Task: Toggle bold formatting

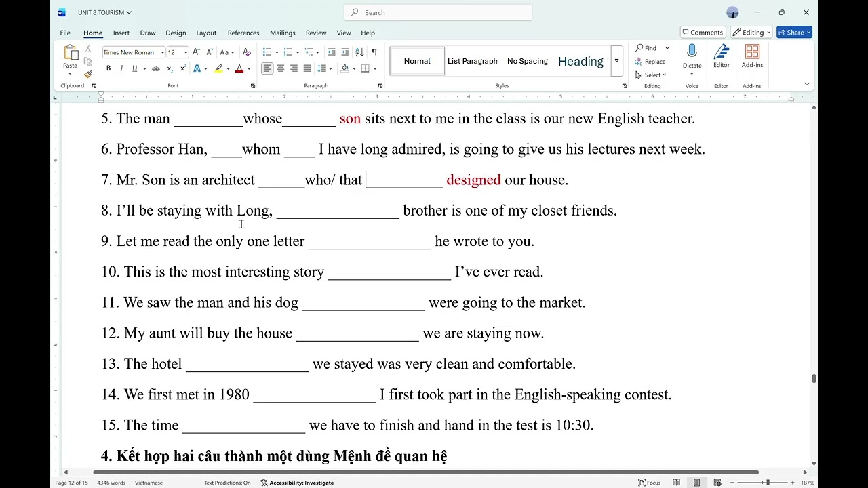Action: click(x=108, y=68)
